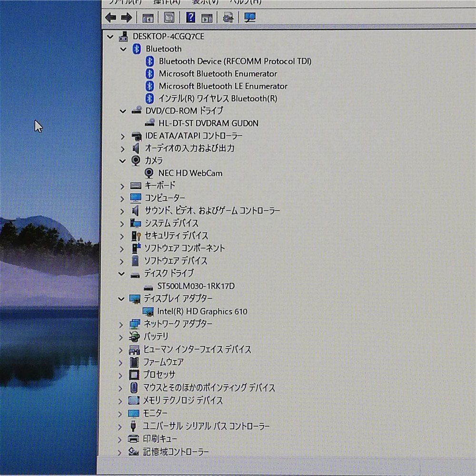476x476 pixels.
Task: Toggle the console tree pane icon
Action: click(x=148, y=18)
